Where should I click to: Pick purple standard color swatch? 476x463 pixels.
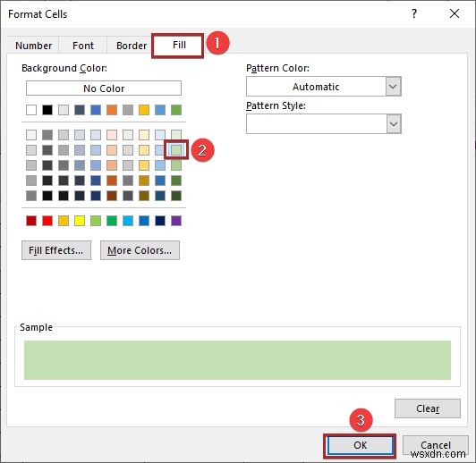pos(176,221)
